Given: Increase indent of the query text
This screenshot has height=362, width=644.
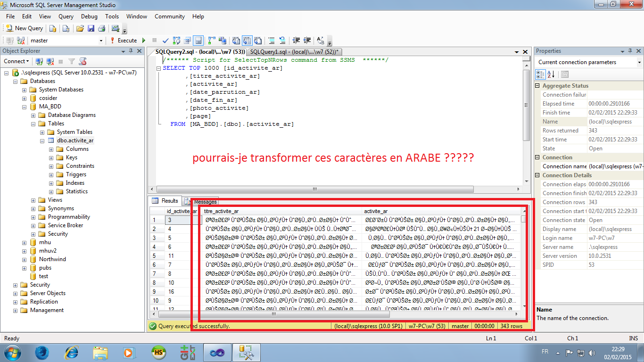Looking at the screenshot, I should [x=307, y=41].
